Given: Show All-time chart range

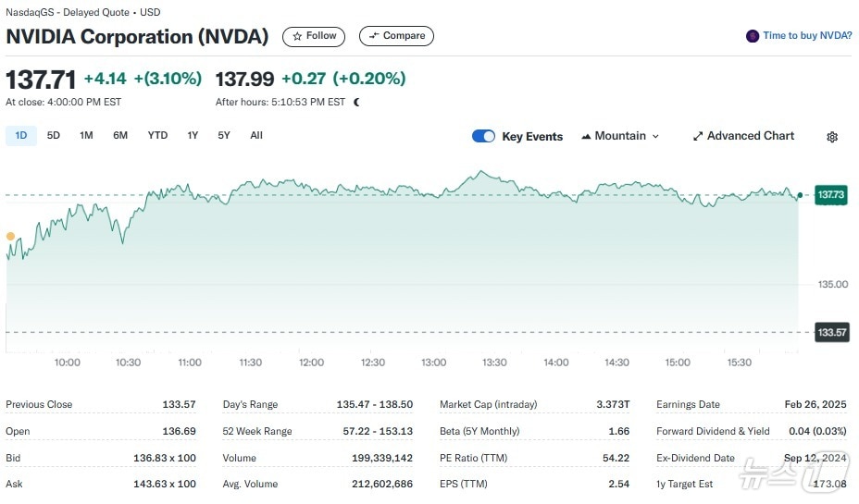Looking at the screenshot, I should coord(256,136).
